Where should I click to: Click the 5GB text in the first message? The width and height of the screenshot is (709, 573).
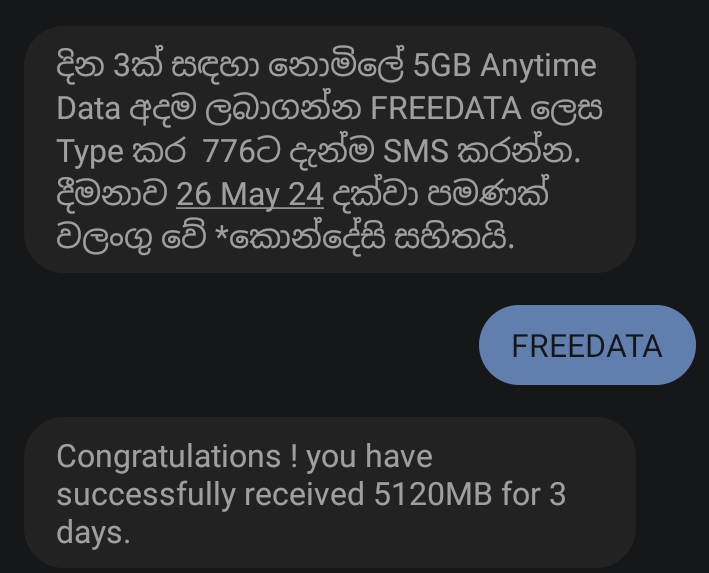coord(442,66)
